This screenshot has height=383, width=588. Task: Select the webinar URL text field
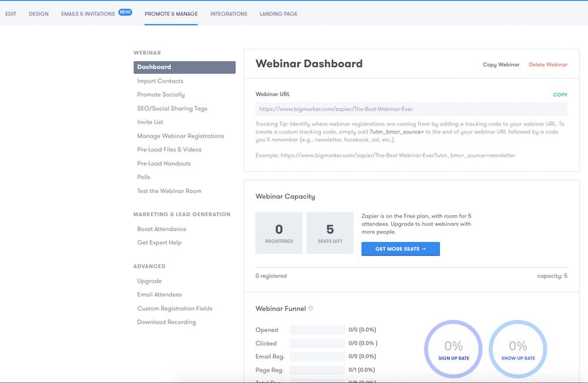[411, 109]
